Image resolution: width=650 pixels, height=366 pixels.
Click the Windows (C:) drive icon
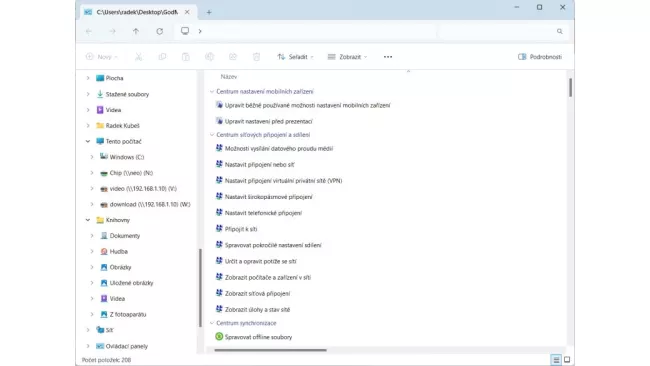point(104,157)
